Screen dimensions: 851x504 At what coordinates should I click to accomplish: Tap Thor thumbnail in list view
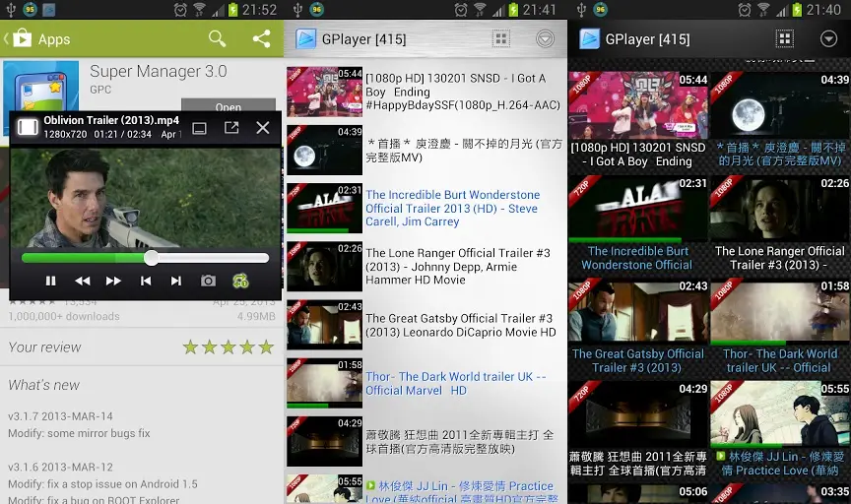[325, 383]
